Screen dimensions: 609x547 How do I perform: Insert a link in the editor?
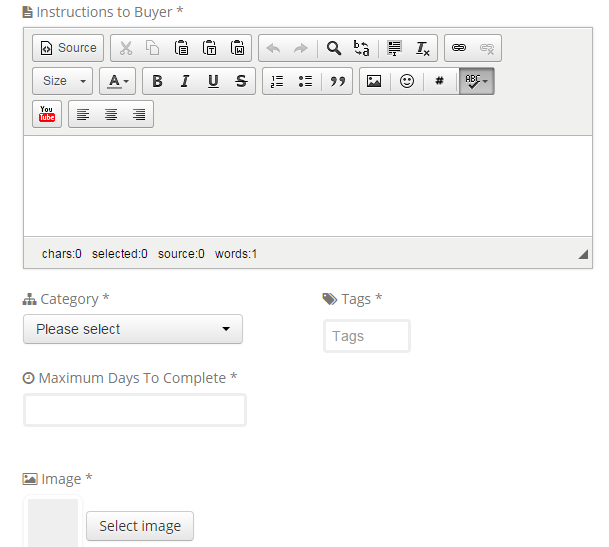point(459,48)
